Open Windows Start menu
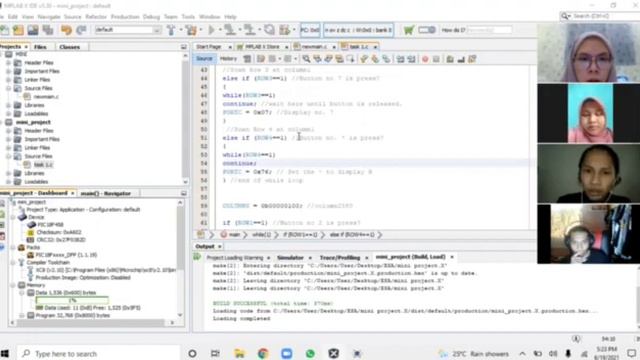This screenshot has width=640, height=360. 5,353
